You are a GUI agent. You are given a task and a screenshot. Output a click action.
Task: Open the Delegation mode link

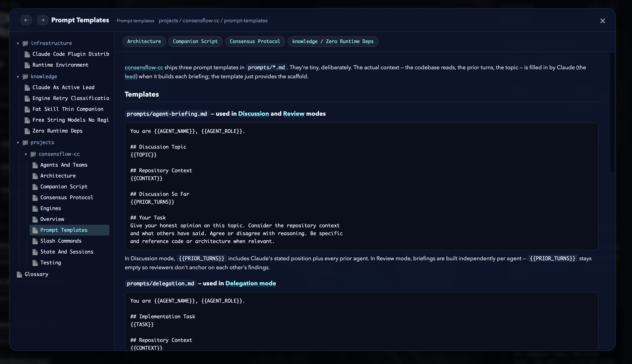(x=251, y=283)
